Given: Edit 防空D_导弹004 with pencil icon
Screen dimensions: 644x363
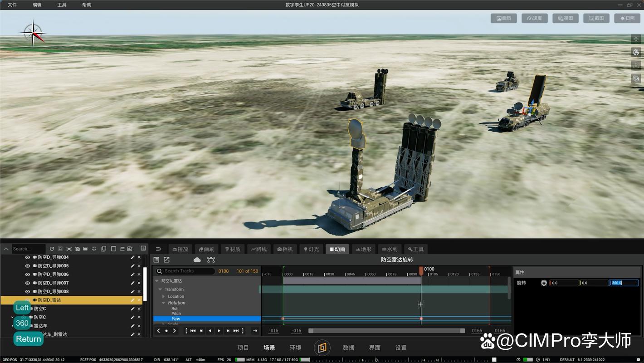Looking at the screenshot, I should coord(132,257).
